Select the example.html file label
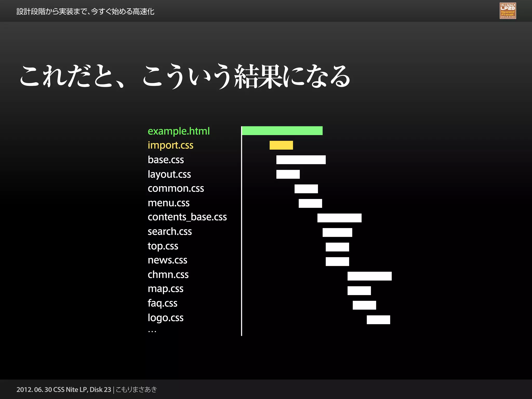The height and width of the screenshot is (399, 532). coord(179,131)
